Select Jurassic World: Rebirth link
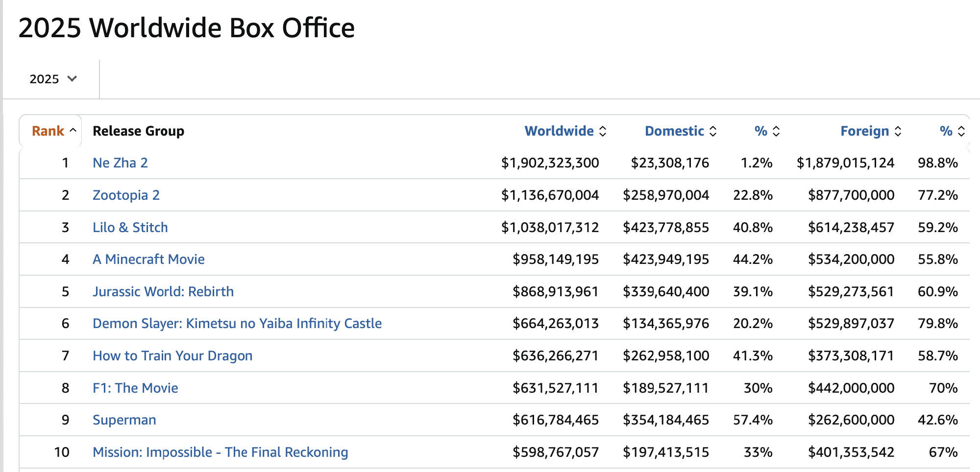The height and width of the screenshot is (472, 980). click(163, 291)
